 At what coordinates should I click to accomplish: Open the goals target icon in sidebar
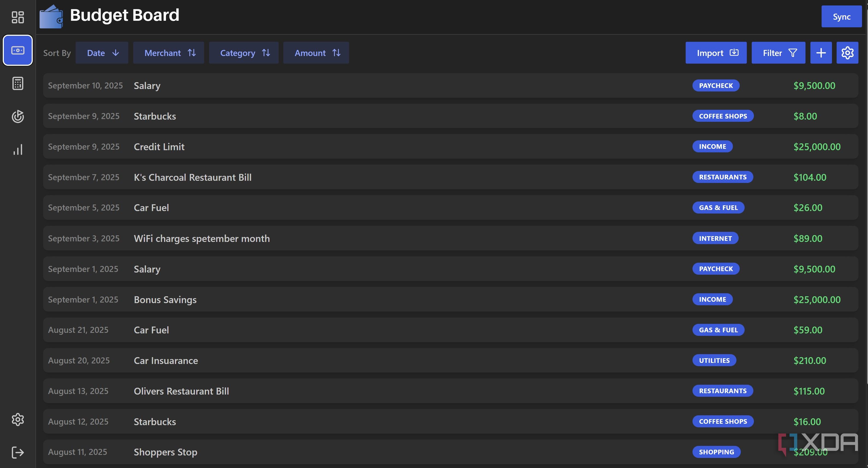[17, 116]
